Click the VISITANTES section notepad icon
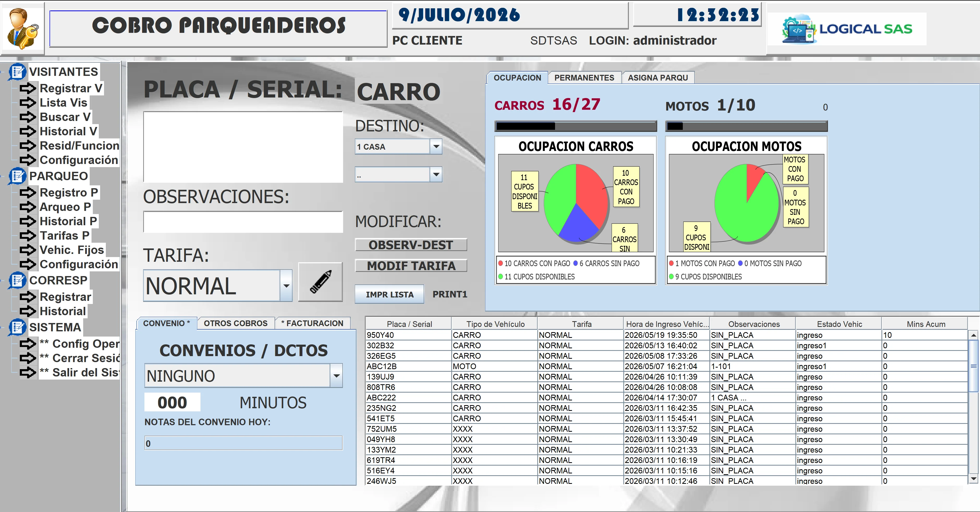980x512 pixels. [x=17, y=71]
